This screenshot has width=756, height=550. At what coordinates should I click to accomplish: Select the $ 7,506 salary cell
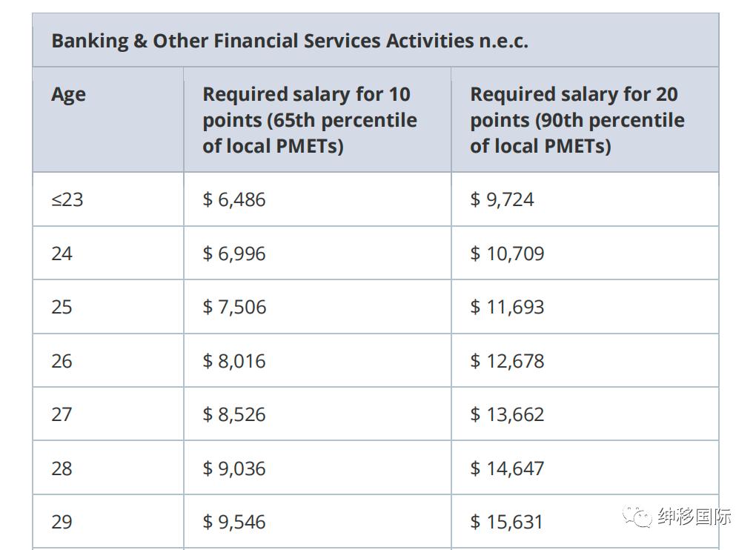pyautogui.click(x=234, y=307)
